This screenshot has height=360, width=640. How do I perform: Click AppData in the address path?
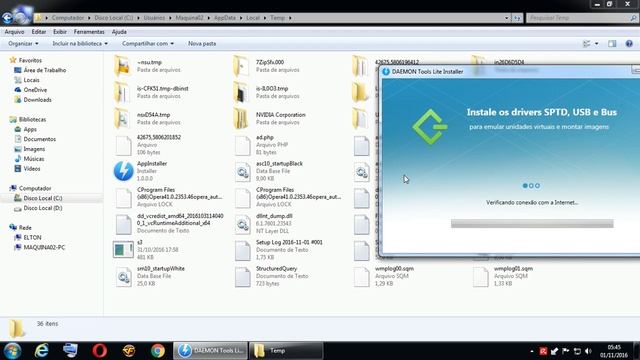224,18
